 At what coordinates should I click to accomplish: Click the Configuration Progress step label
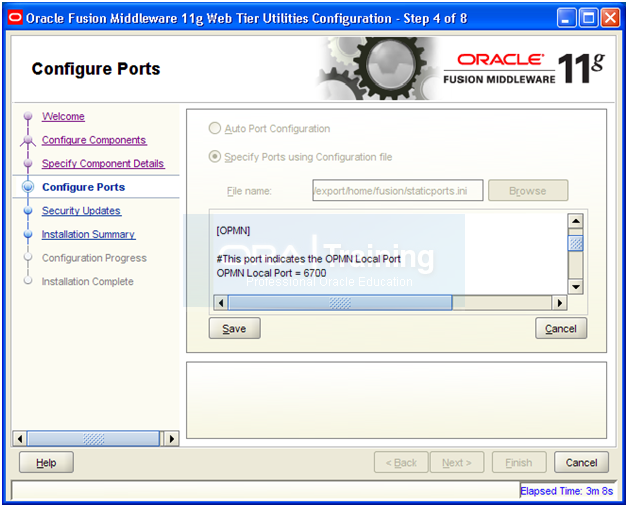94,258
